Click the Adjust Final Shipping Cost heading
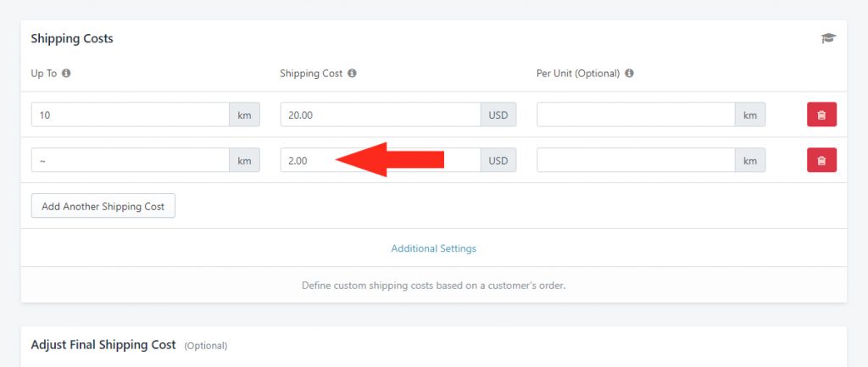This screenshot has height=367, width=868. (x=103, y=345)
